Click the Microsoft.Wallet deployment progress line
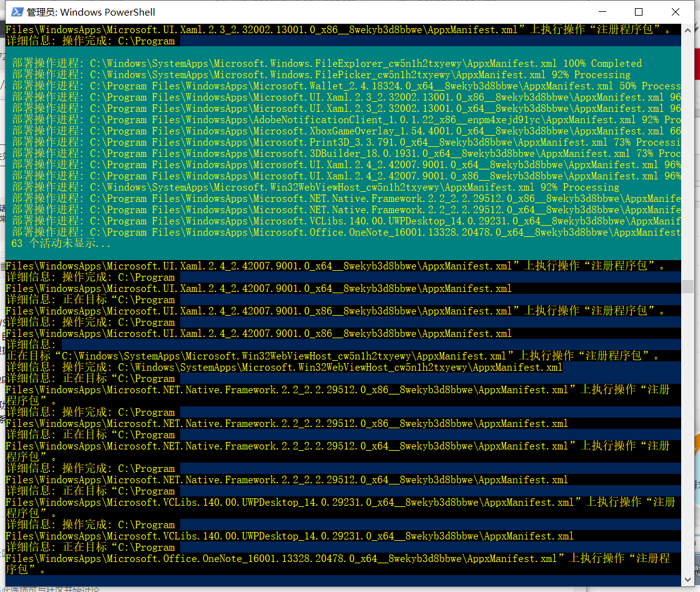Screen dimensions: 700x592 (x=347, y=86)
